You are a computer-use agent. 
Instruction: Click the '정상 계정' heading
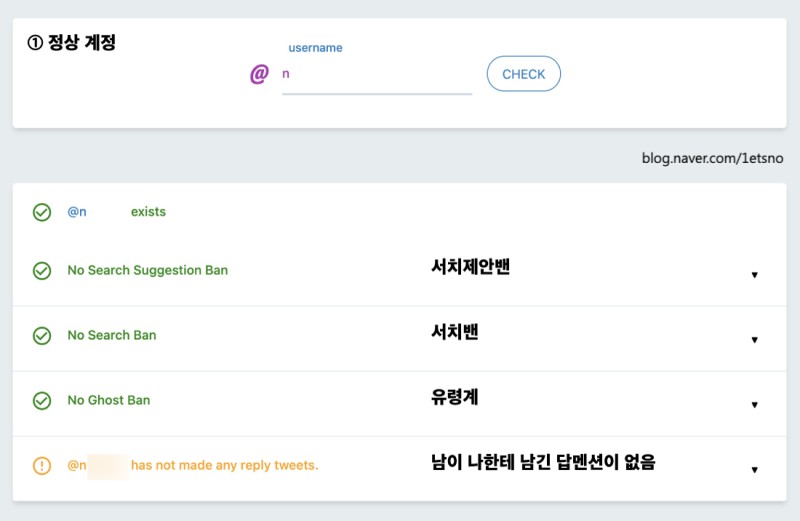click(82, 44)
